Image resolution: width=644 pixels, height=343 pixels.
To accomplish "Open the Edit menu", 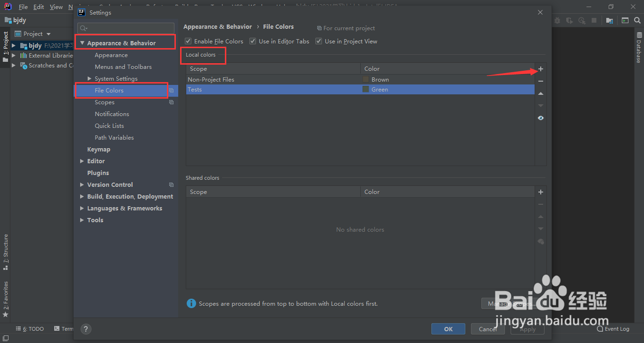I will 39,7.
